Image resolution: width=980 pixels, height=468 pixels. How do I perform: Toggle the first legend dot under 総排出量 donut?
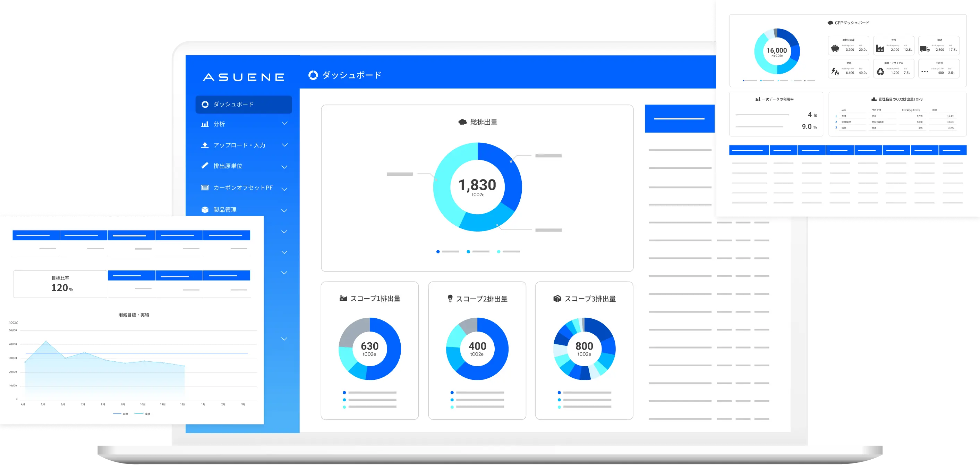pos(438,252)
